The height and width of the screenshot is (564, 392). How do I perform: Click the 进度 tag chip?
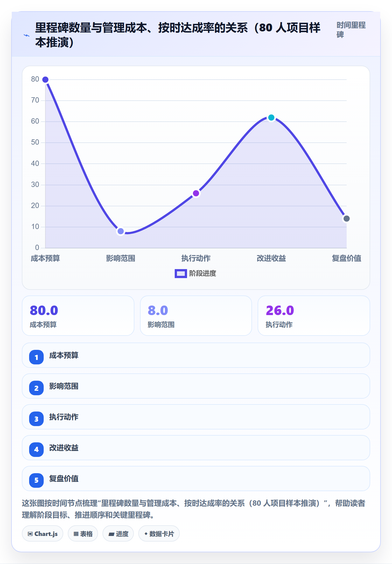coord(118,534)
